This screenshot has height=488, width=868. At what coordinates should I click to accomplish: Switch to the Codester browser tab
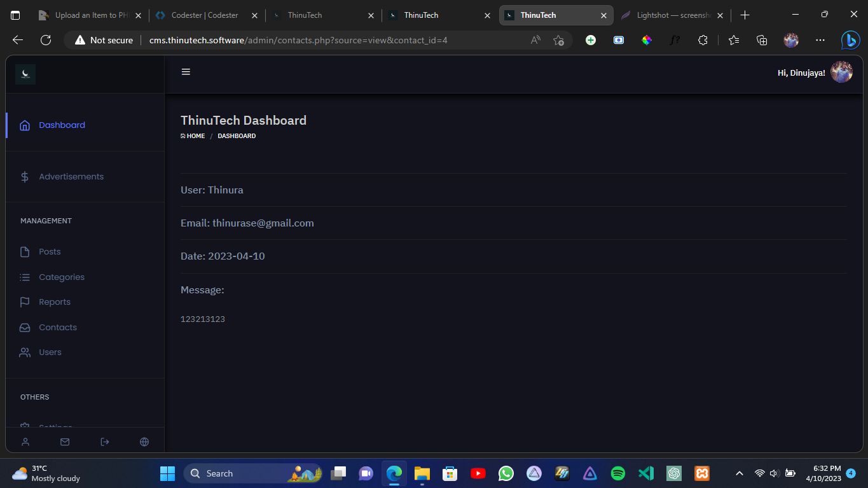(x=207, y=15)
